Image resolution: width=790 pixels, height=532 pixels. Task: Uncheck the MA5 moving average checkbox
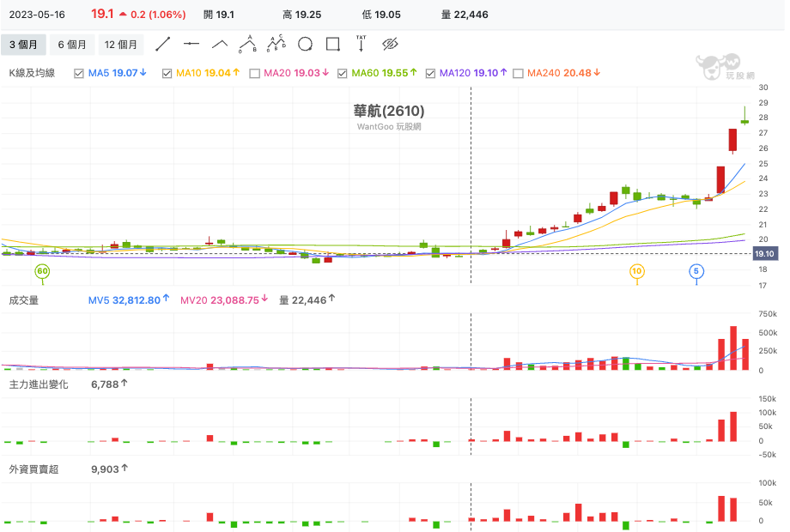(x=79, y=74)
